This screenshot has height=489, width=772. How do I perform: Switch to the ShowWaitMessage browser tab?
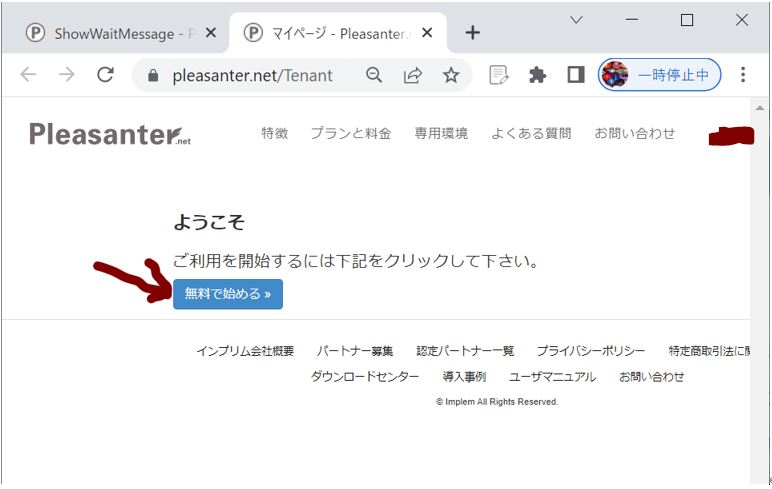point(114,33)
